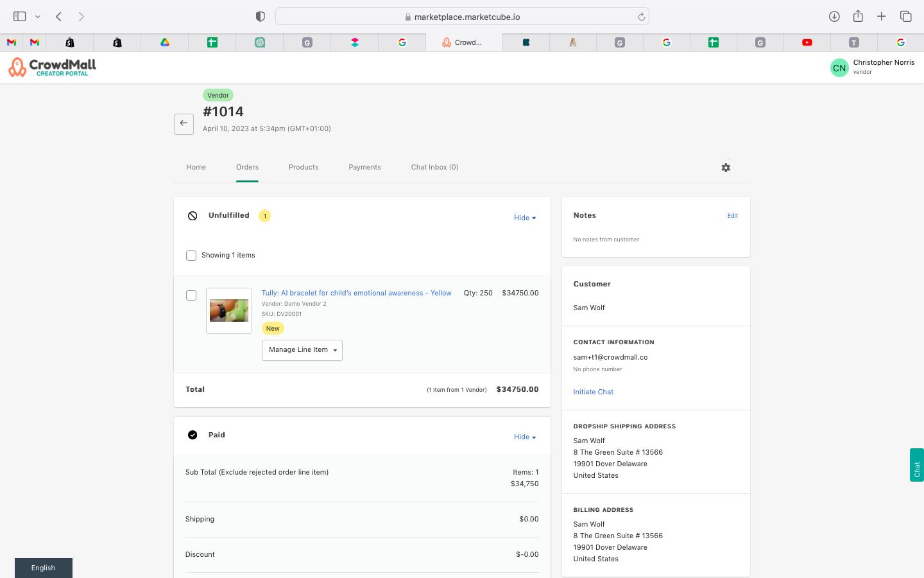Click the Shipping $0.00 amount
Viewport: 924px width, 578px height.
529,519
